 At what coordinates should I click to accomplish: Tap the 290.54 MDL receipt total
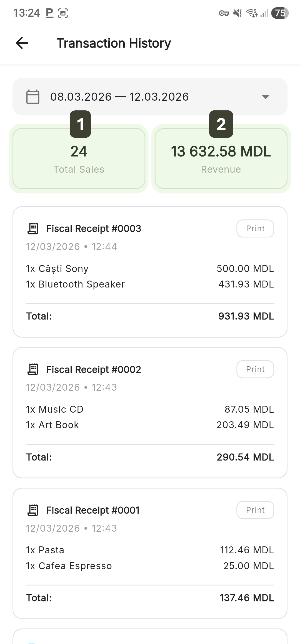(x=245, y=457)
